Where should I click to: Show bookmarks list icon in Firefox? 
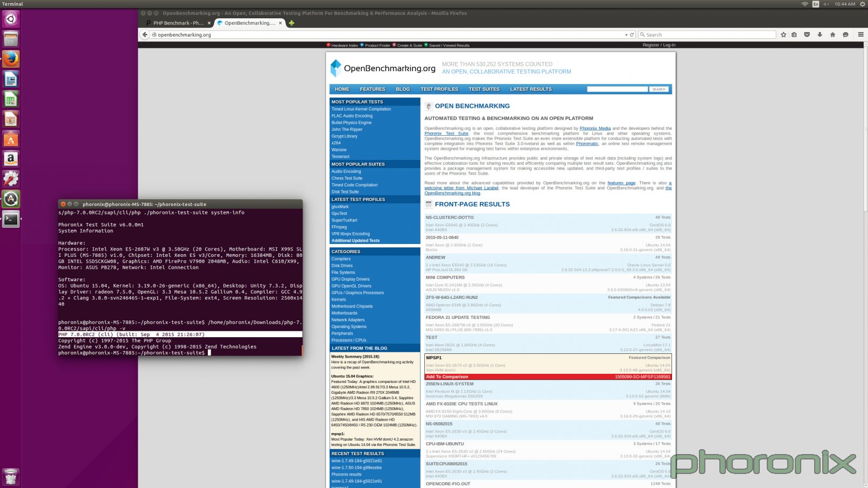tap(794, 34)
